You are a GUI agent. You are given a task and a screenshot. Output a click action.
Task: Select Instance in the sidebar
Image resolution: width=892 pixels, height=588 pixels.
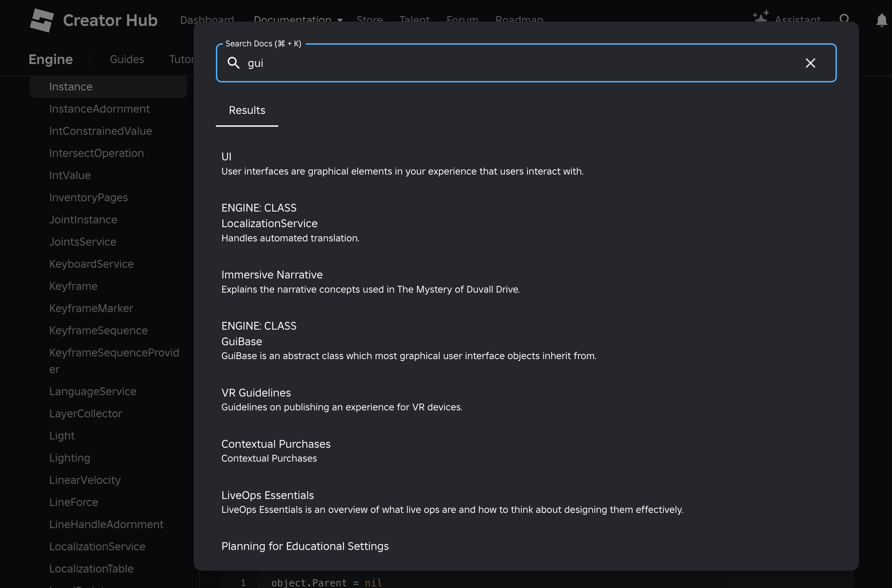(x=108, y=87)
